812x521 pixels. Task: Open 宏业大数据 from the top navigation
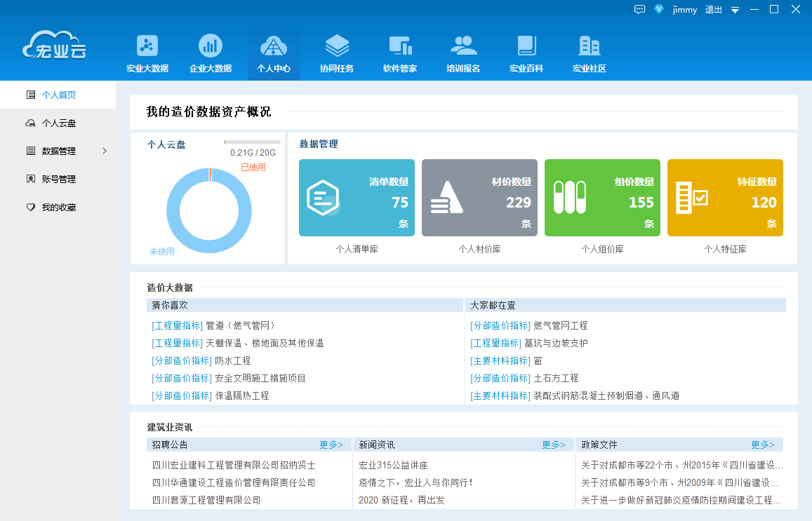tap(146, 53)
